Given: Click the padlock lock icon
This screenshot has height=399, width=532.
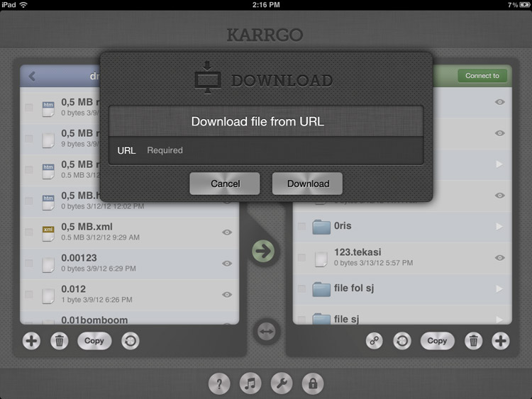Looking at the screenshot, I should coord(313,383).
